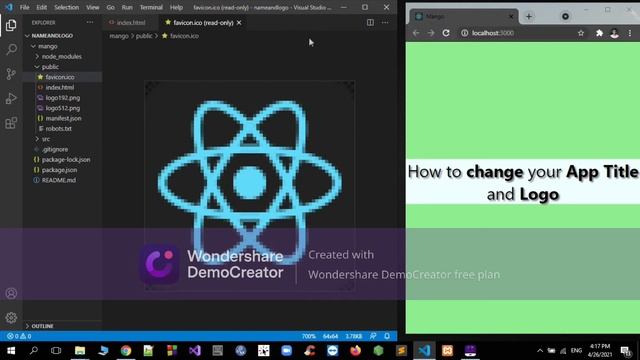640x360 pixels.
Task: Click the notifications bell in status bar
Action: tap(387, 336)
